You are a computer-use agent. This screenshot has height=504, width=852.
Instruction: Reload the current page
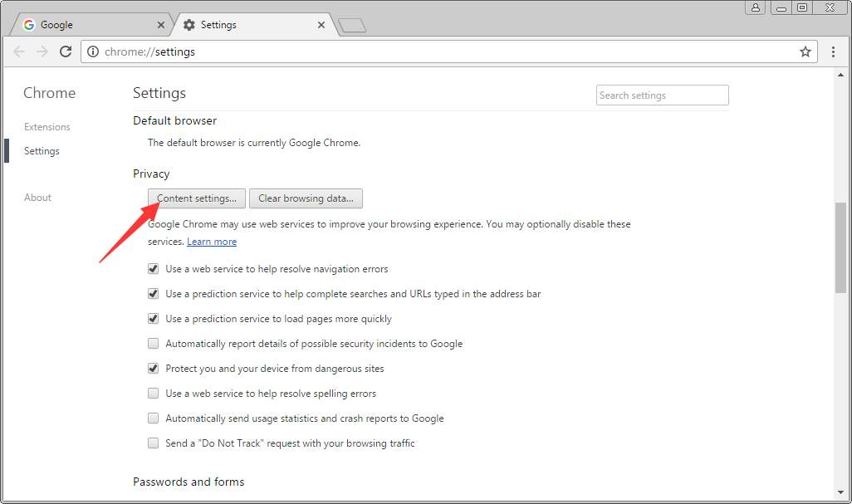tap(66, 51)
